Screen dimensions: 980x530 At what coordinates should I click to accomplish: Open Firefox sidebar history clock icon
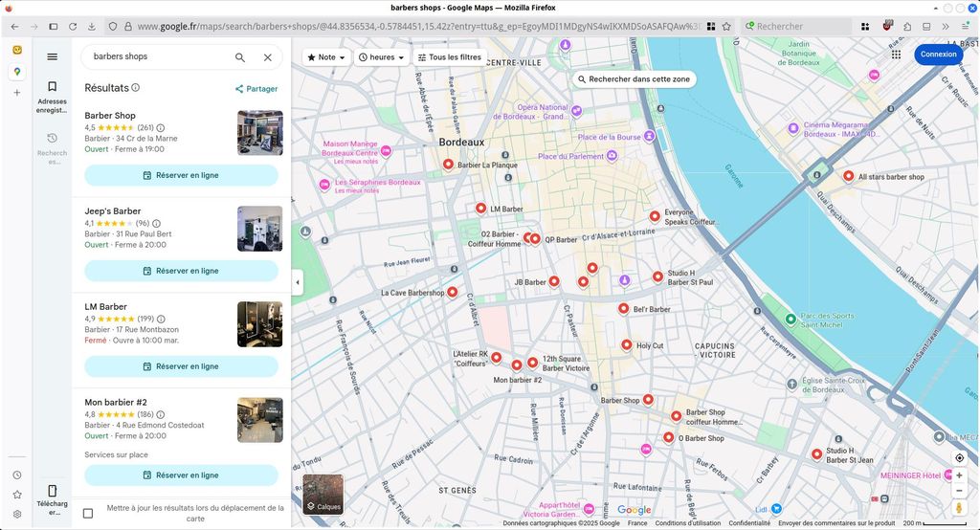[17, 475]
